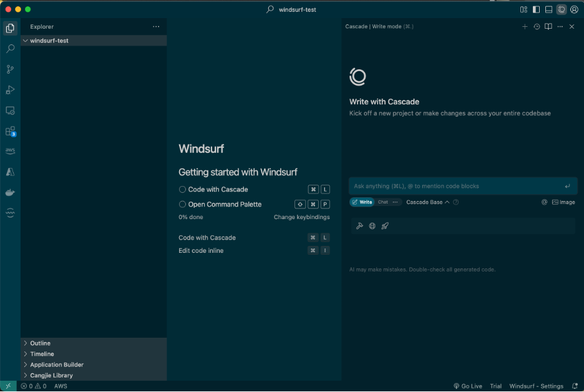Image resolution: width=584 pixels, height=392 pixels.
Task: Click Trial in the status bar
Action: click(x=496, y=386)
